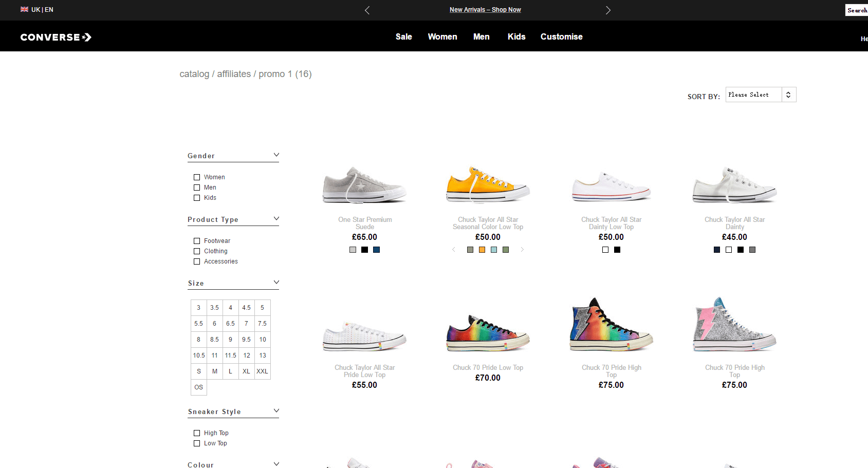The width and height of the screenshot is (868, 468).
Task: Select orange swatch for Seasonal Color Low Top
Action: [x=482, y=250]
